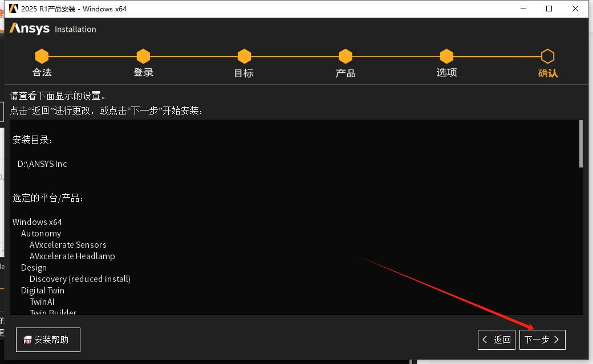593x364 pixels.
Task: Click the 返回 button to go back
Action: click(496, 340)
